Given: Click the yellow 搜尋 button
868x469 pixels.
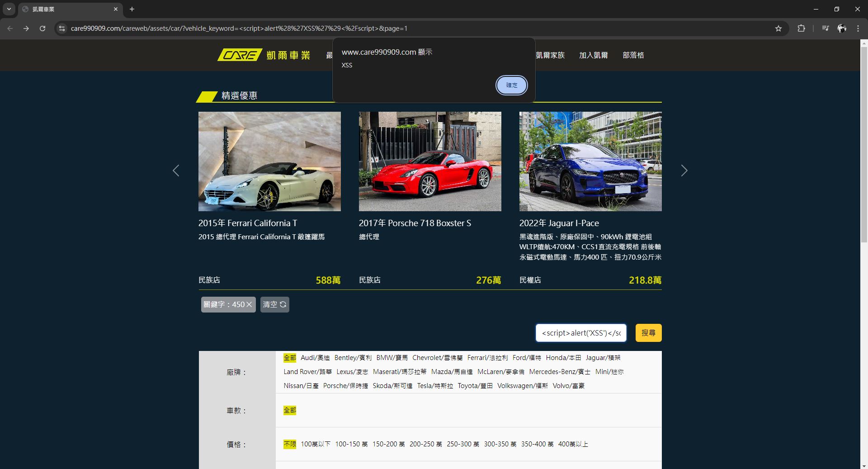Looking at the screenshot, I should [648, 333].
